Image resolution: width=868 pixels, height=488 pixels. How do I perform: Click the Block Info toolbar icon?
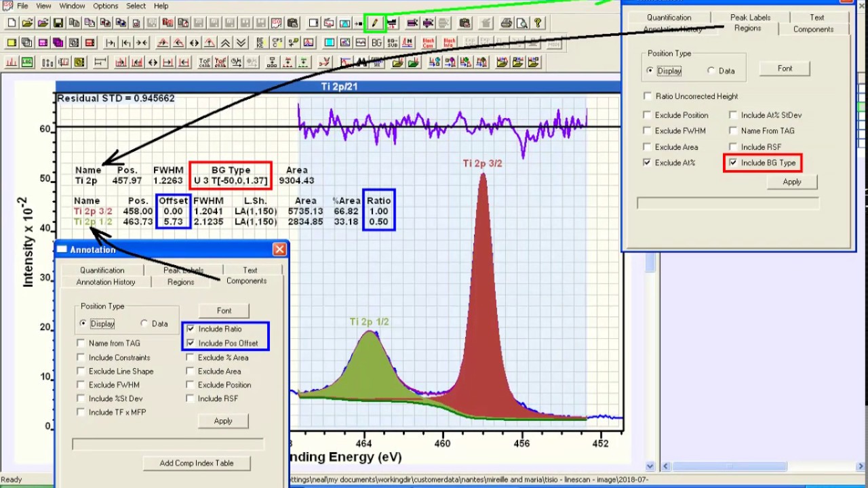coord(450,43)
